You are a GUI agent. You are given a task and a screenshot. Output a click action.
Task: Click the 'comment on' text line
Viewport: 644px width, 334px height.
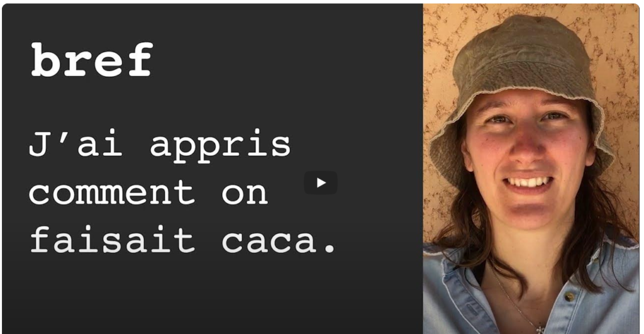click(148, 192)
